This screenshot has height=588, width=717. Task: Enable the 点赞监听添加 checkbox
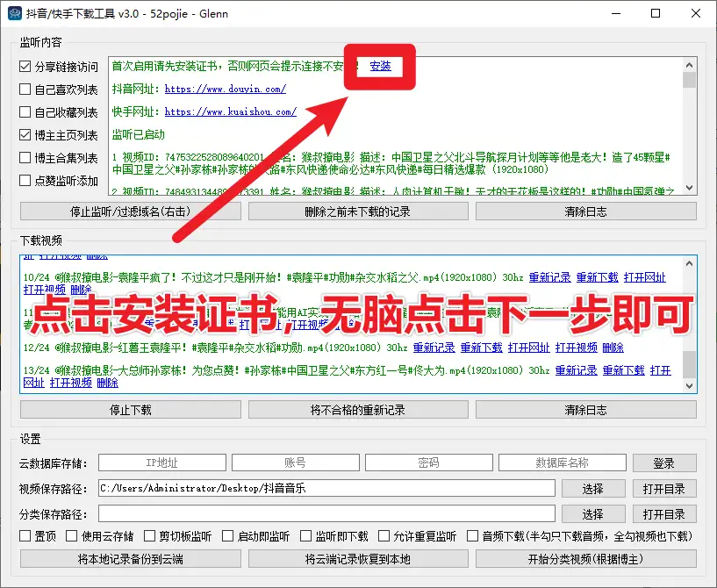pos(26,181)
